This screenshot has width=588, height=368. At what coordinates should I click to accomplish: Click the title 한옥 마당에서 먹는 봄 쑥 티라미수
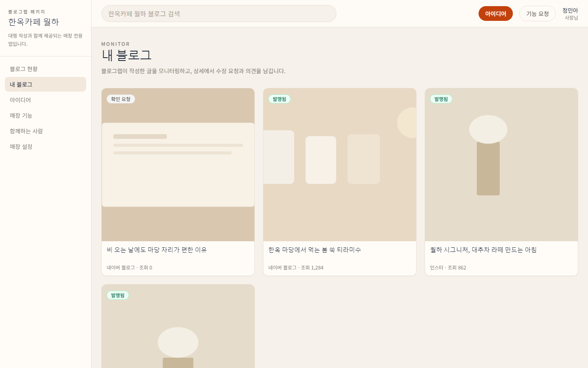click(x=314, y=250)
